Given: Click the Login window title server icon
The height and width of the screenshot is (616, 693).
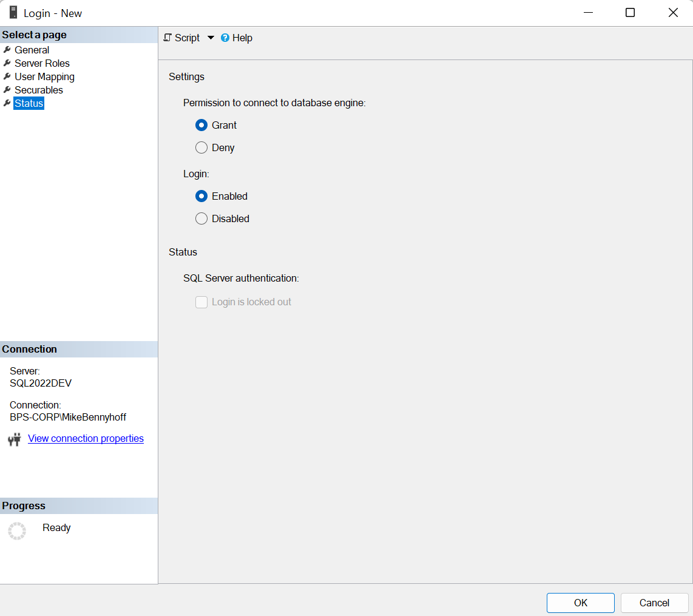Looking at the screenshot, I should point(14,12).
